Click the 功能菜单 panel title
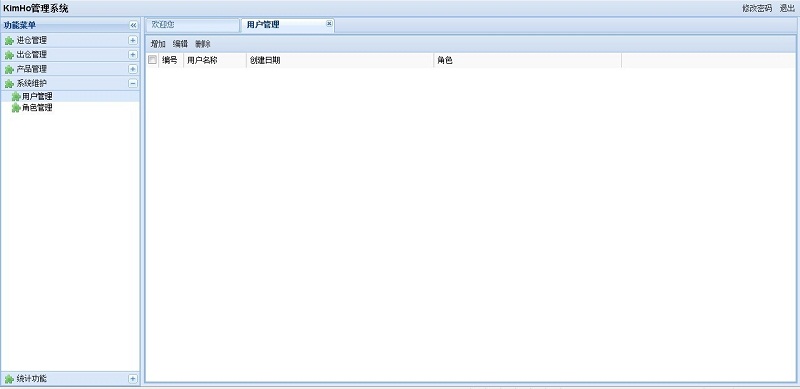The image size is (800, 389). tap(20, 25)
